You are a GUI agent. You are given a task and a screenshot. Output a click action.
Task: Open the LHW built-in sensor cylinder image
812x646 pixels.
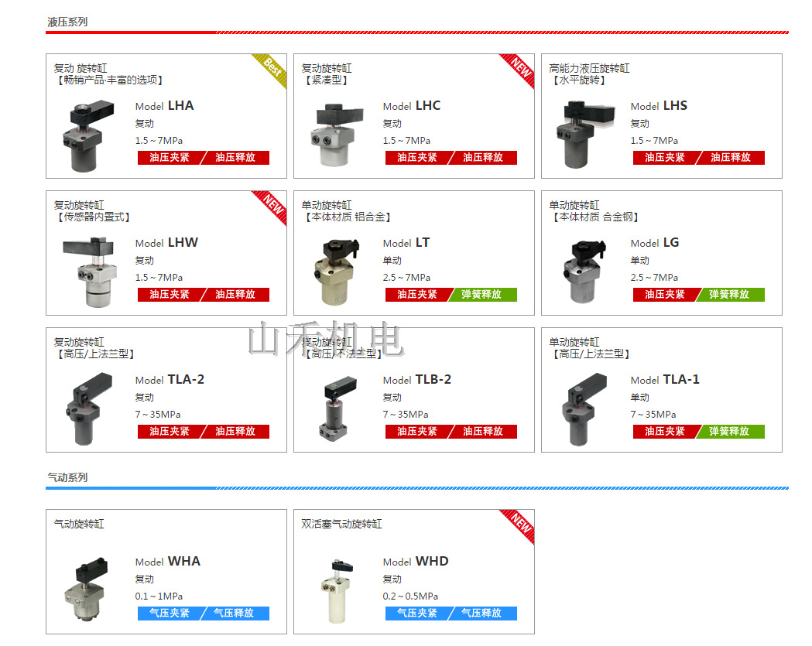click(x=88, y=272)
